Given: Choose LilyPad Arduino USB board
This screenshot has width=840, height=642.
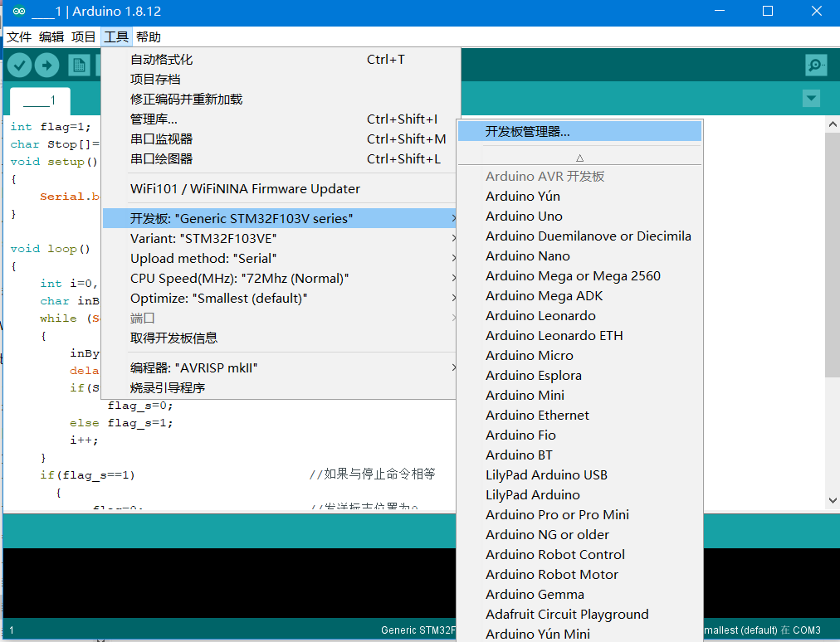Looking at the screenshot, I should (x=579, y=474).
